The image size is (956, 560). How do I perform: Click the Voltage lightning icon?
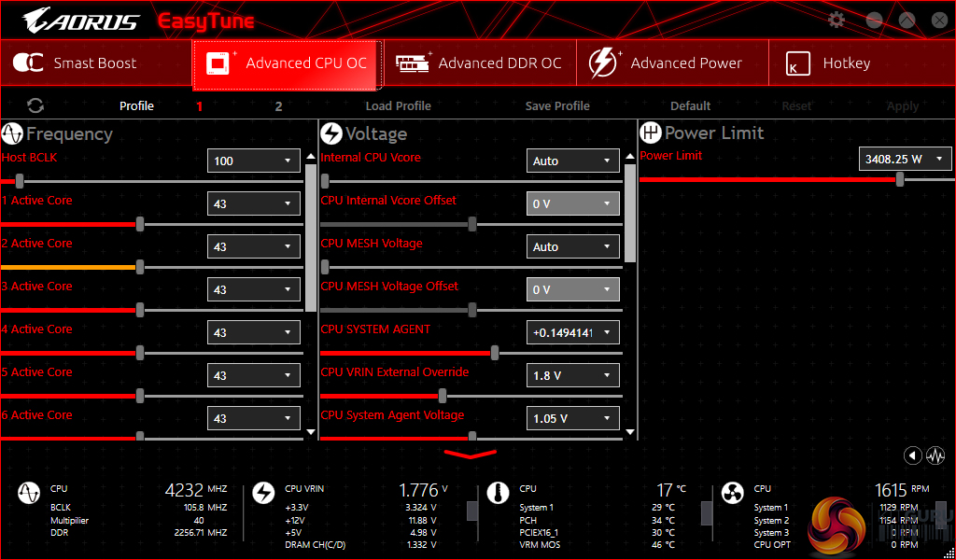tap(331, 133)
